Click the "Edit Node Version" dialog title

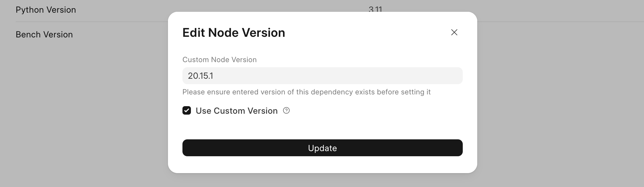233,33
